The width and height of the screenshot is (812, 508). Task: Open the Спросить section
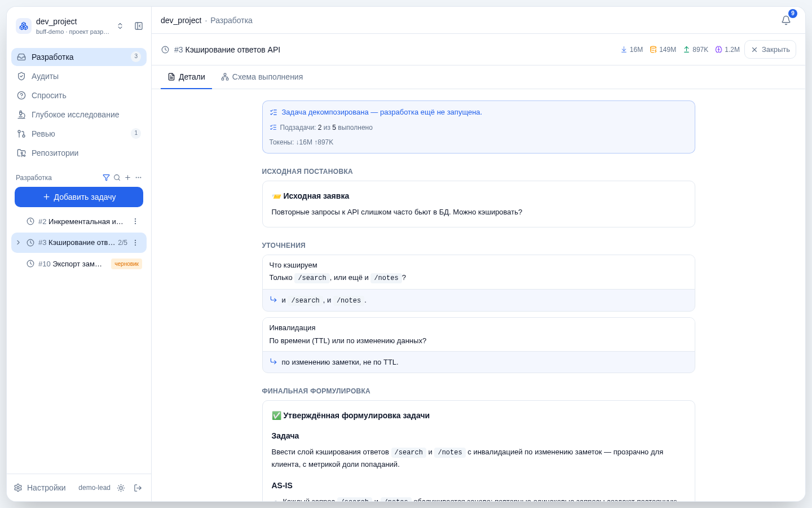tap(79, 95)
